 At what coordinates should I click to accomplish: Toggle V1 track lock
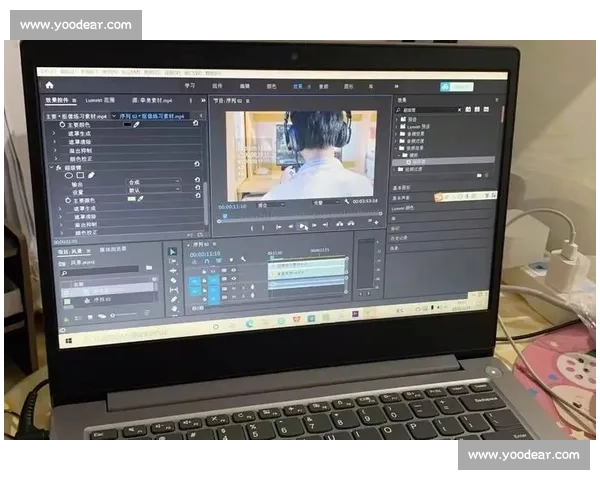click(x=204, y=280)
